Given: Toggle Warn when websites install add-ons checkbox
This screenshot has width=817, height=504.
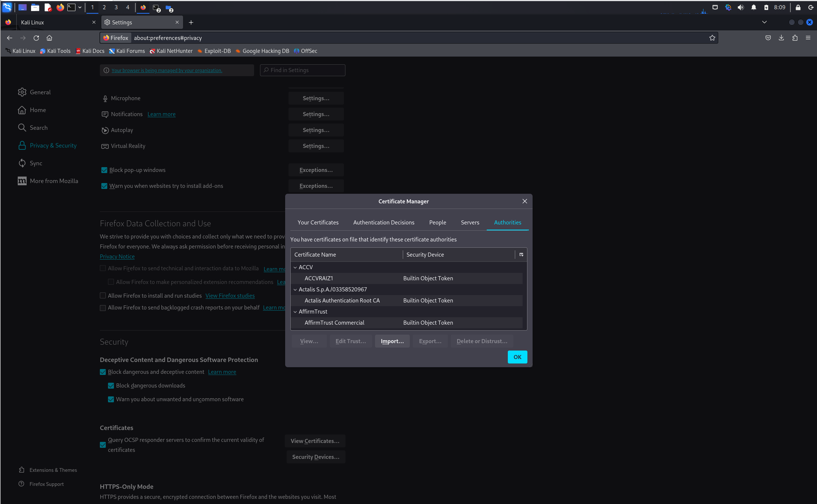Looking at the screenshot, I should [x=104, y=186].
